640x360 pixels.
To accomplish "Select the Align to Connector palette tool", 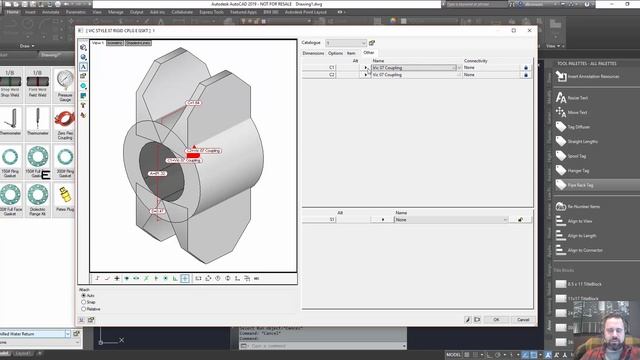I will click(580, 250).
